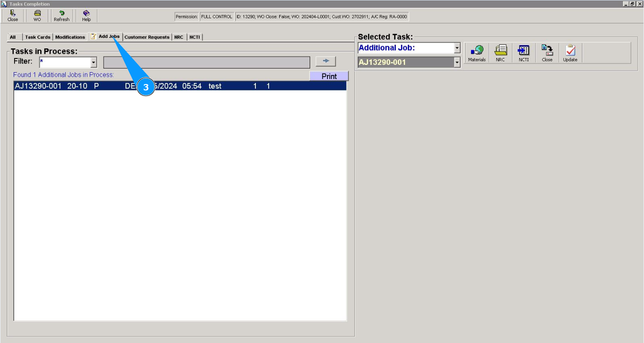Minimize the Tasks Completion window
The width and height of the screenshot is (644, 343).
(626, 4)
